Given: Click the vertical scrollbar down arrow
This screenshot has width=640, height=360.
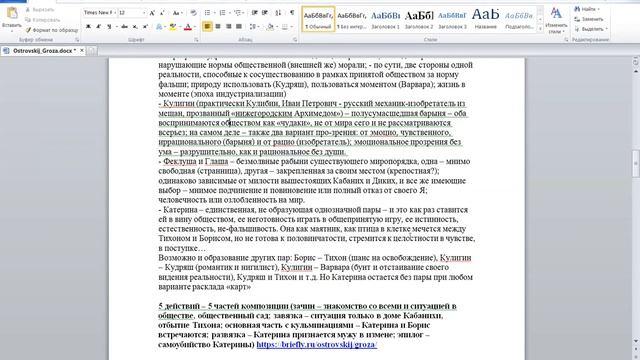Looking at the screenshot, I should pyautogui.click(x=636, y=342).
